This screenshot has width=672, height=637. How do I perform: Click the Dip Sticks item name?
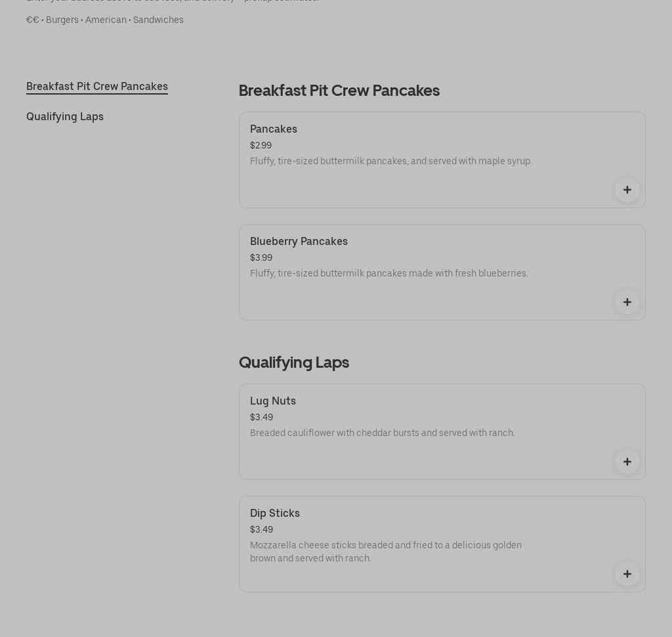tap(275, 513)
